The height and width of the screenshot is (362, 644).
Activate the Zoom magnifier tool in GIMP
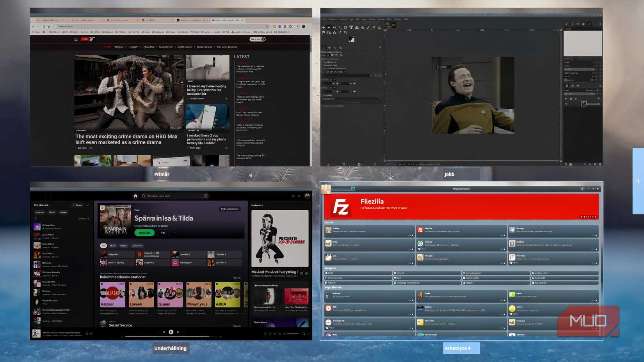click(345, 32)
